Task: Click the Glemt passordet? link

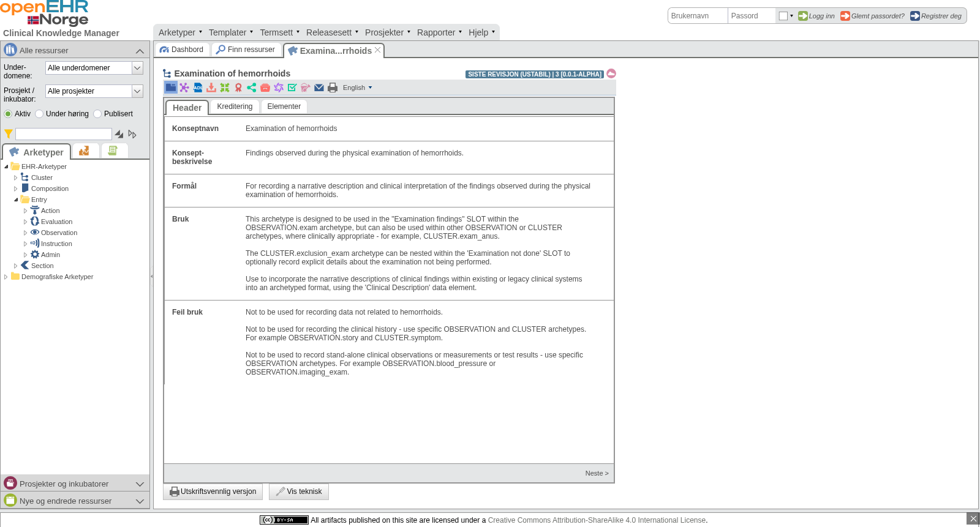Action: click(x=872, y=16)
